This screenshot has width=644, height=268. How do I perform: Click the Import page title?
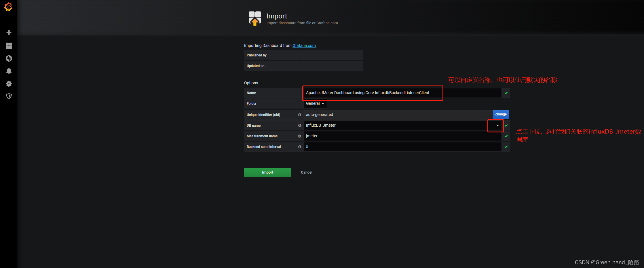(277, 16)
